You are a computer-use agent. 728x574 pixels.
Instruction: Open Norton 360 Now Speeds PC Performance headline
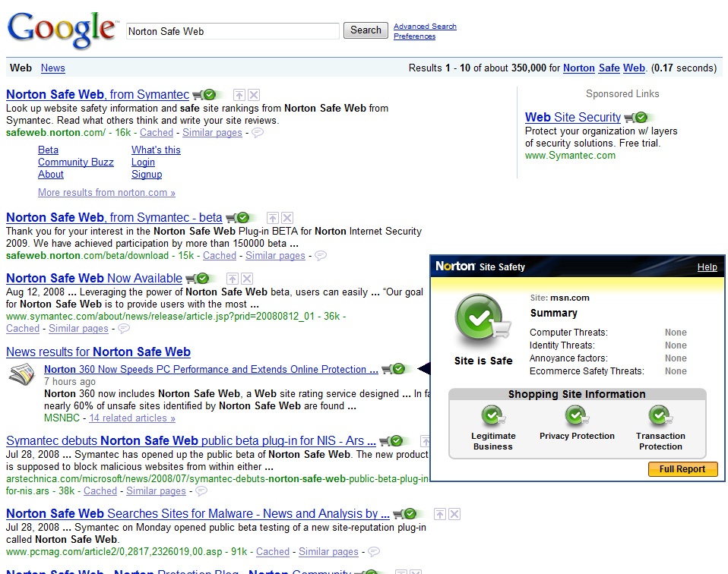click(211, 369)
